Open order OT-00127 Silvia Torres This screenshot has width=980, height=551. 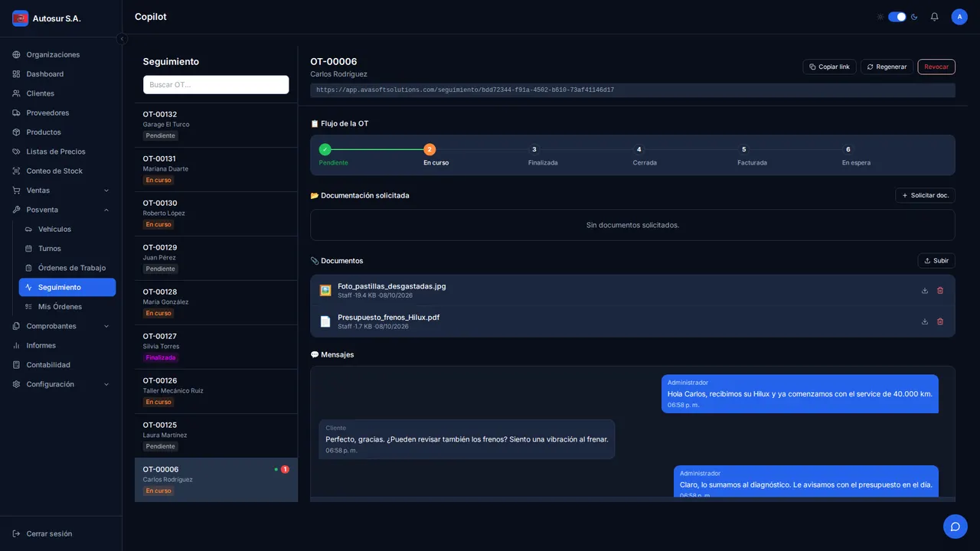pyautogui.click(x=216, y=347)
